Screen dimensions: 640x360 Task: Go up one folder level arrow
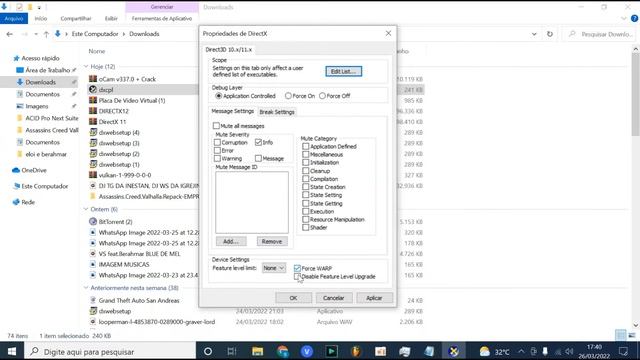[46, 34]
